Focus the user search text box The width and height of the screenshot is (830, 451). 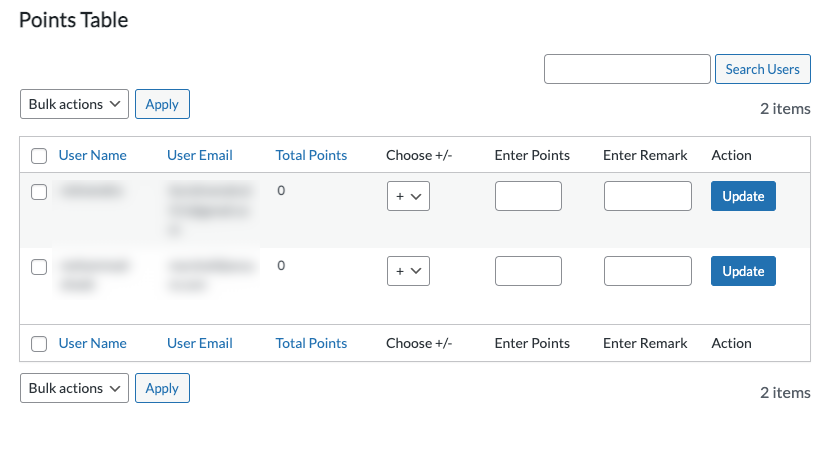[627, 69]
